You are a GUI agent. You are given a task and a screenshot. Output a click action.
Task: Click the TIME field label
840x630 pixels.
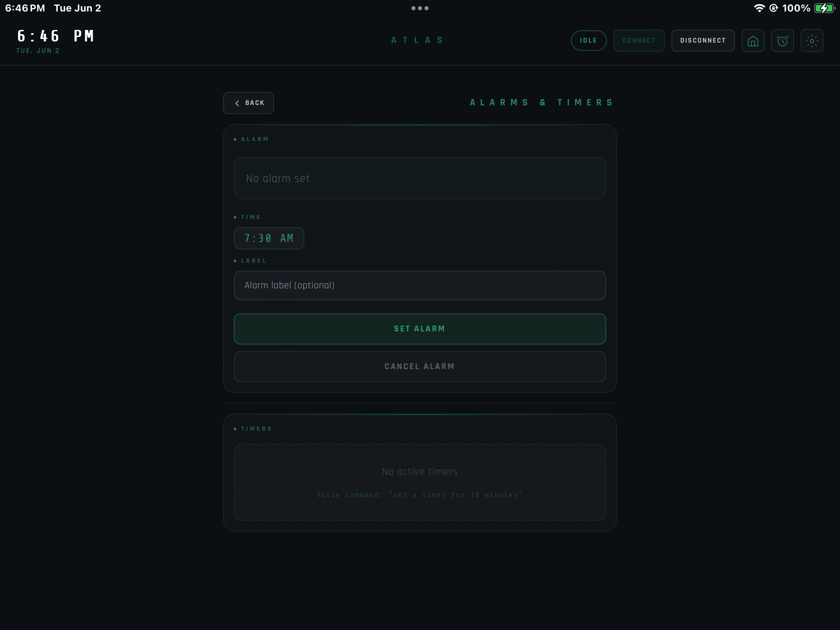pyautogui.click(x=251, y=217)
